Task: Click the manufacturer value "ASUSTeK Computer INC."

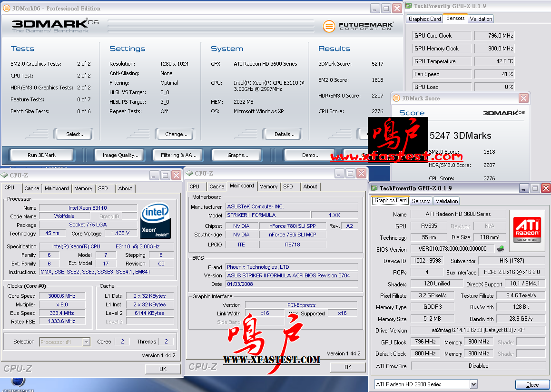Action: 291,206
